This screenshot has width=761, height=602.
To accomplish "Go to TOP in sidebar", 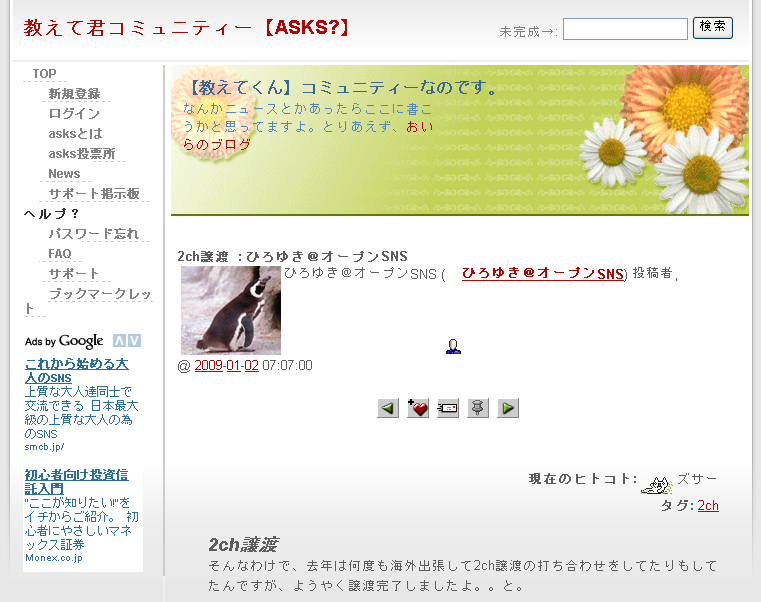I will 44,74.
